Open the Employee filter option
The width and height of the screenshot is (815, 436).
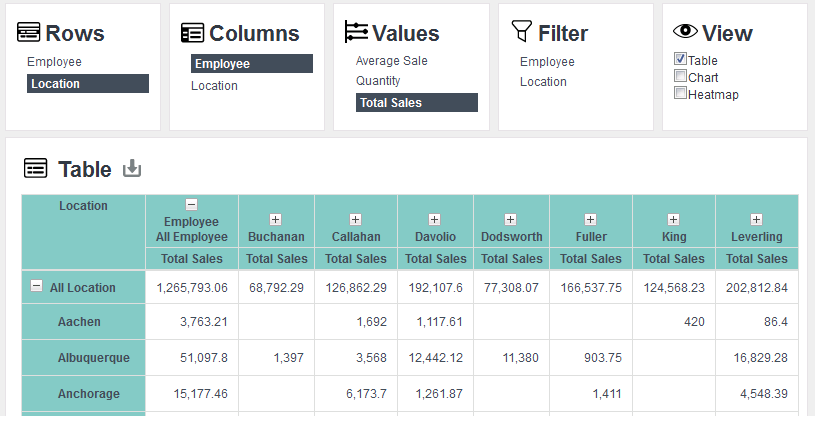click(547, 62)
